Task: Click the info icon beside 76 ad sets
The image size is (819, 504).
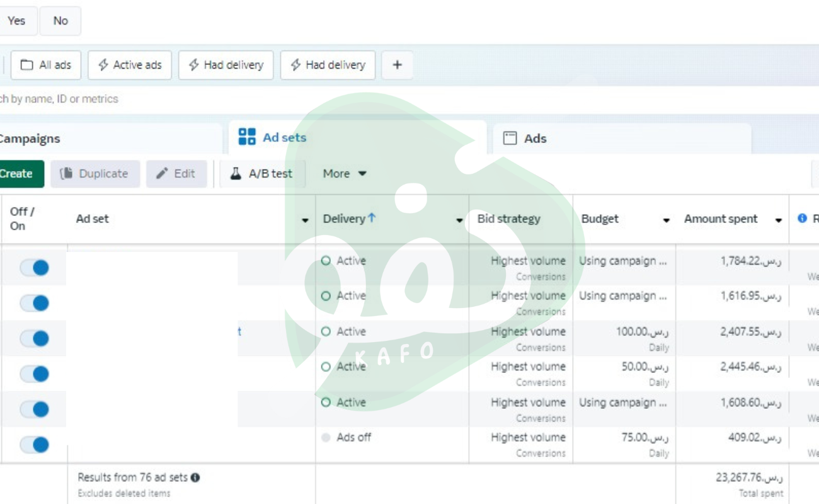Action: 195,478
